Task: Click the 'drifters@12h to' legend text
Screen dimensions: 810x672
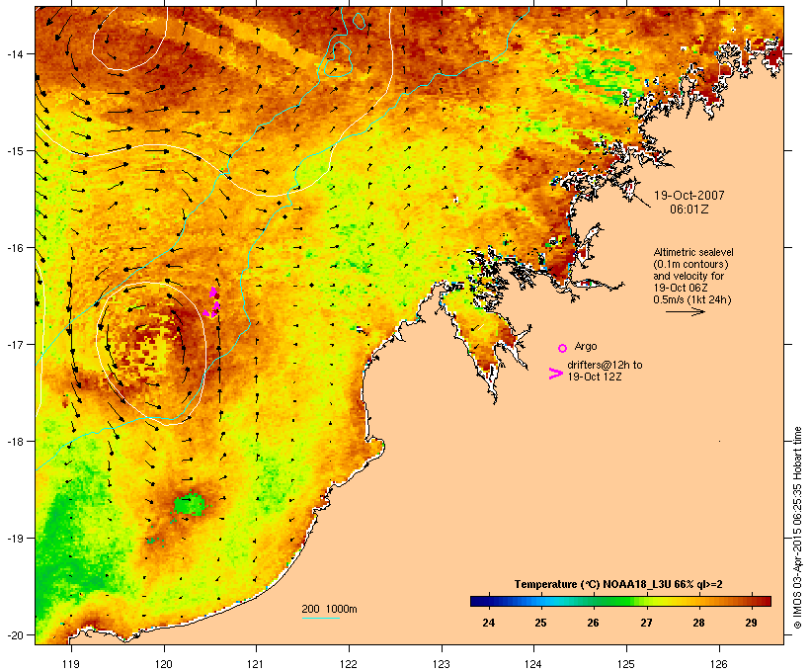Action: pos(605,365)
